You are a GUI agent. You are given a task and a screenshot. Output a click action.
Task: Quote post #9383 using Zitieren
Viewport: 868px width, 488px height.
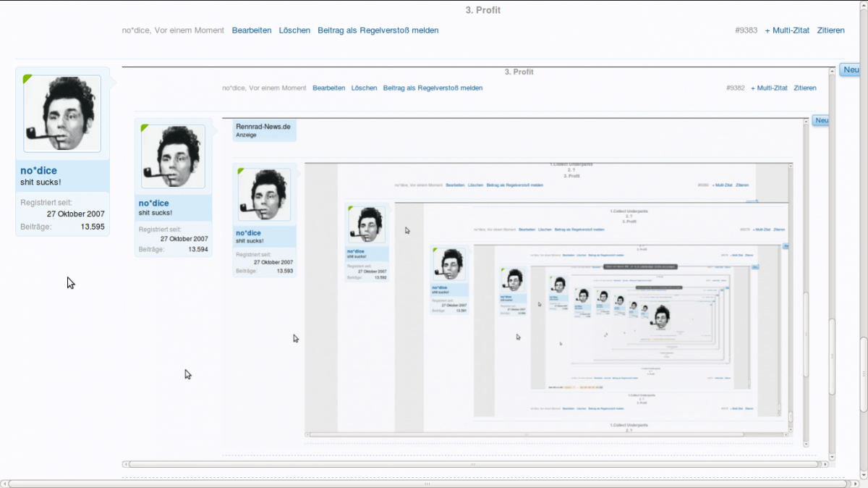830,30
